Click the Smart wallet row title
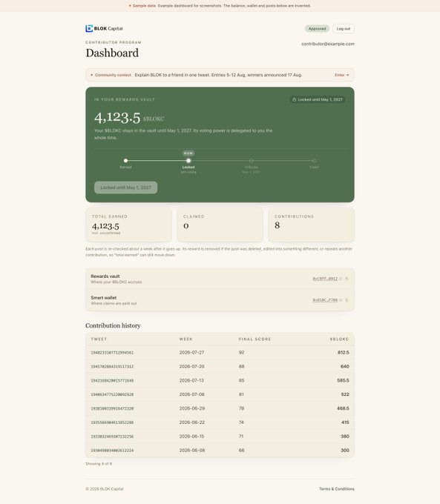 [104, 298]
